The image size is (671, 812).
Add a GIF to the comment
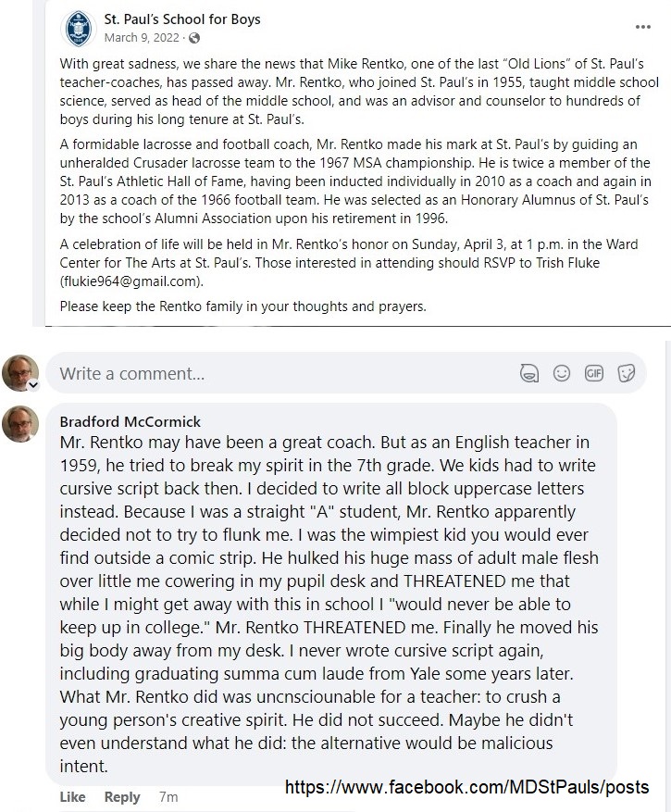594,373
